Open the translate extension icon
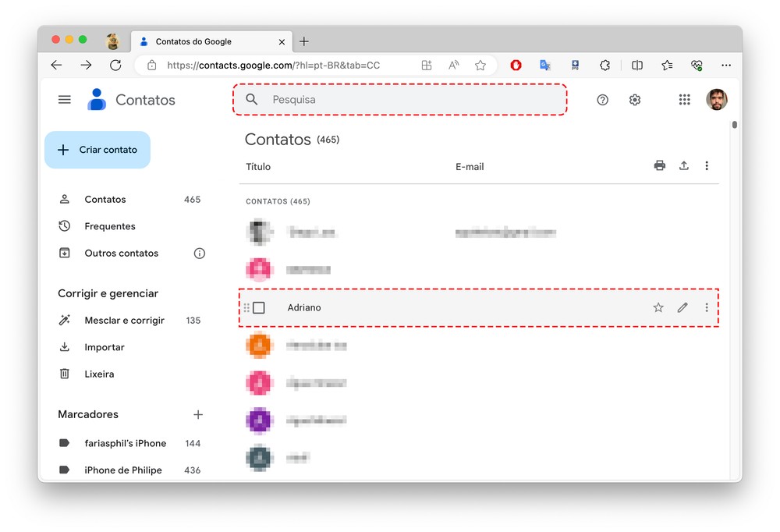This screenshot has width=780, height=532. [x=545, y=66]
